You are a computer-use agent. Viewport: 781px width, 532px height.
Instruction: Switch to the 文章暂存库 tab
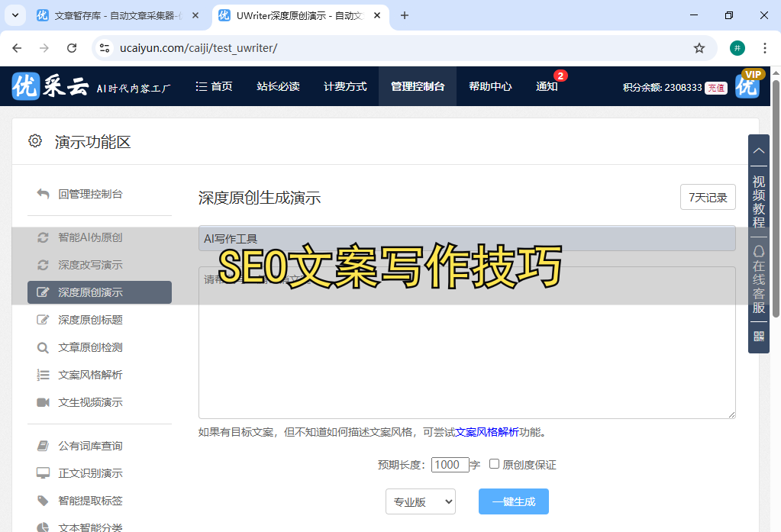pos(118,15)
